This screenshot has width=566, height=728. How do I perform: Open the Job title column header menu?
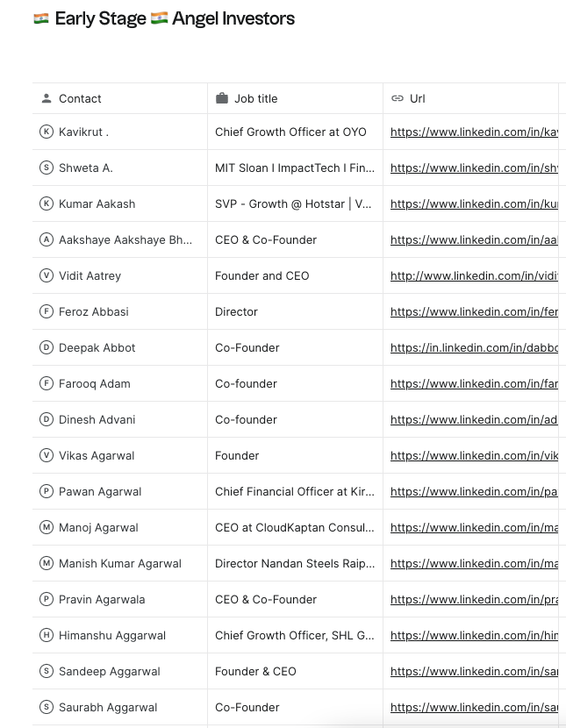click(255, 99)
